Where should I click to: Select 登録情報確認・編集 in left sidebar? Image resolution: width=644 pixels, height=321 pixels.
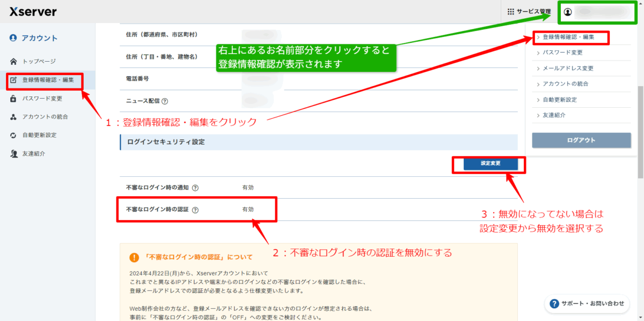[x=52, y=80]
